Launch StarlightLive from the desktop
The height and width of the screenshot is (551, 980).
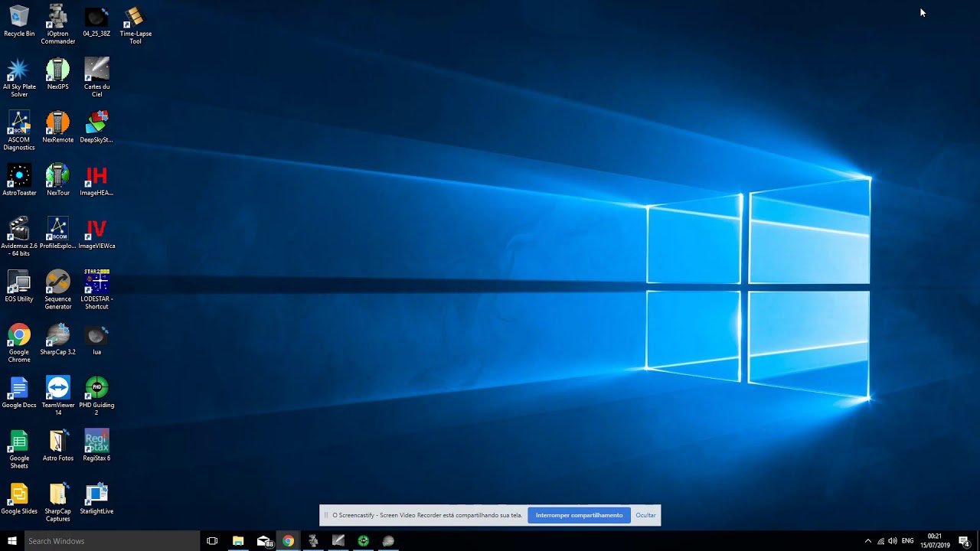click(x=96, y=498)
